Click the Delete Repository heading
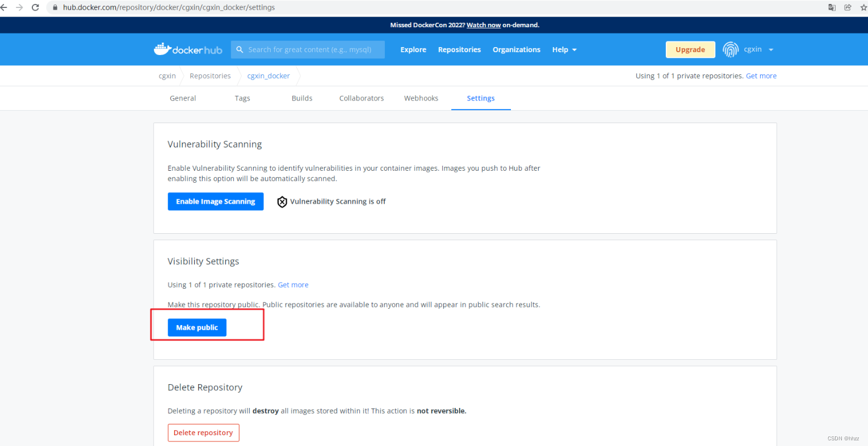The height and width of the screenshot is (446, 868). (205, 387)
